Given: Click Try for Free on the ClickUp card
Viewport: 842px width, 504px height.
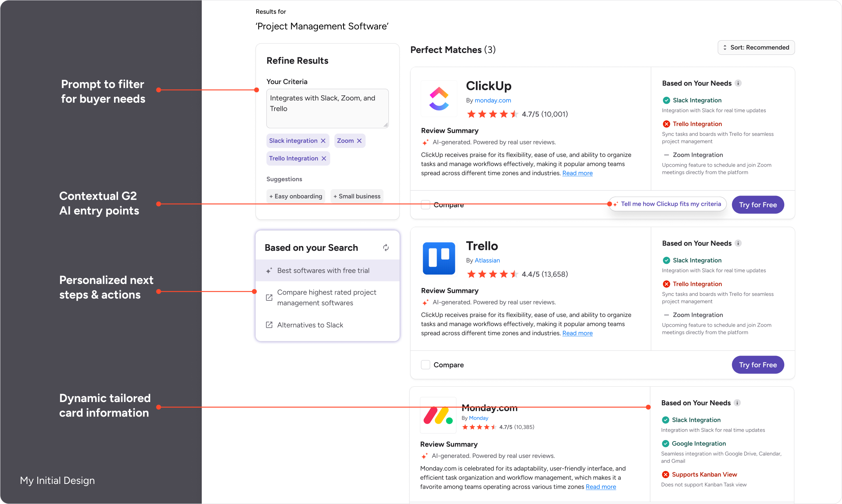Looking at the screenshot, I should pyautogui.click(x=758, y=205).
